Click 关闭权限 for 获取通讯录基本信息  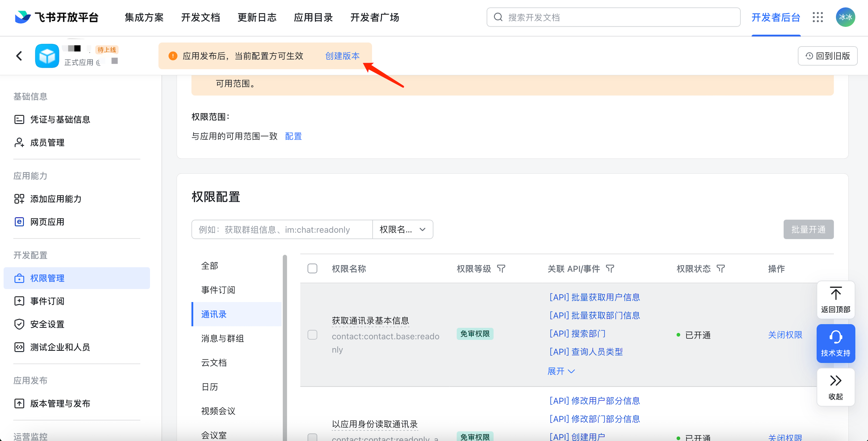(785, 335)
